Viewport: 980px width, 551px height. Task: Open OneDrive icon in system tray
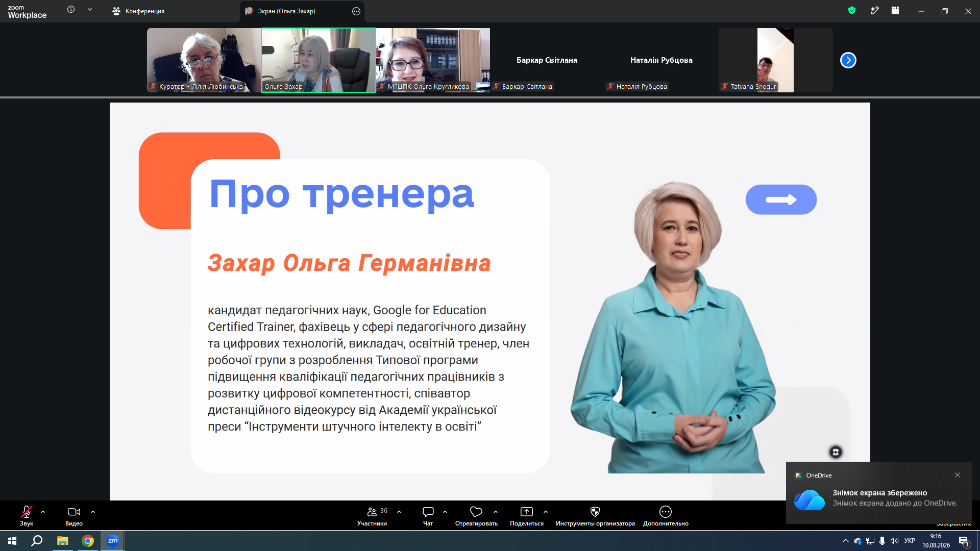click(x=858, y=541)
